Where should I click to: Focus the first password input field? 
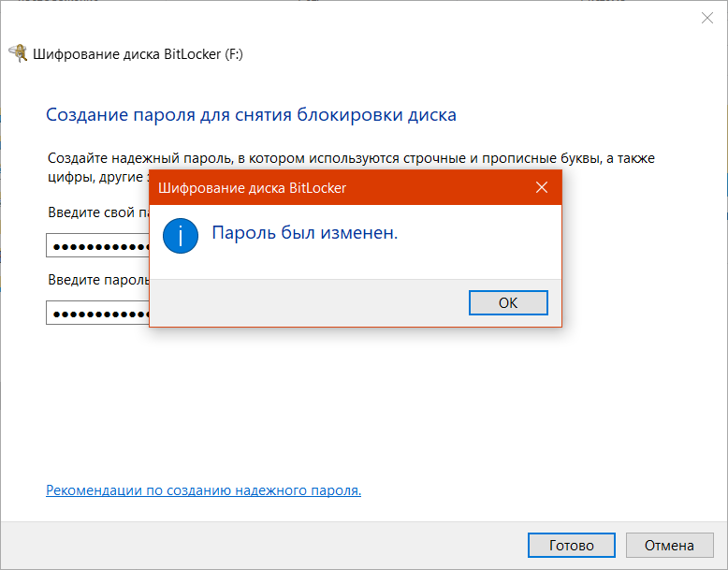click(97, 246)
